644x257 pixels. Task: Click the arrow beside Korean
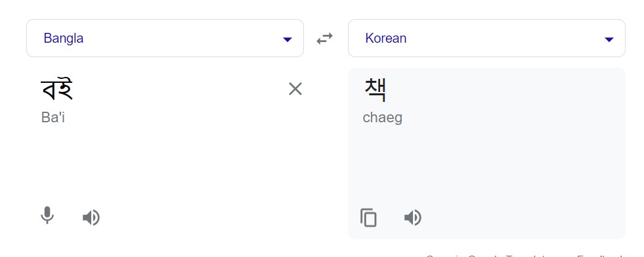609,39
